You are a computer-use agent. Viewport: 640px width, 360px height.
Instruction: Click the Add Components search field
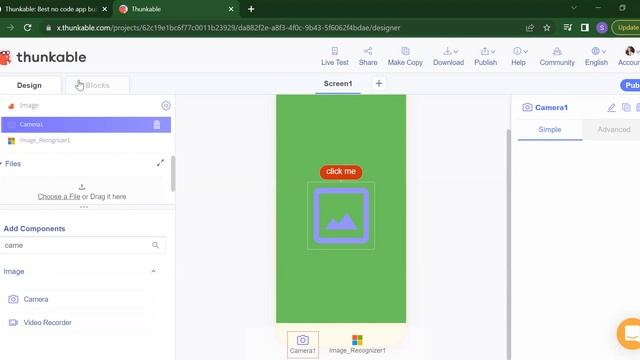click(x=82, y=245)
